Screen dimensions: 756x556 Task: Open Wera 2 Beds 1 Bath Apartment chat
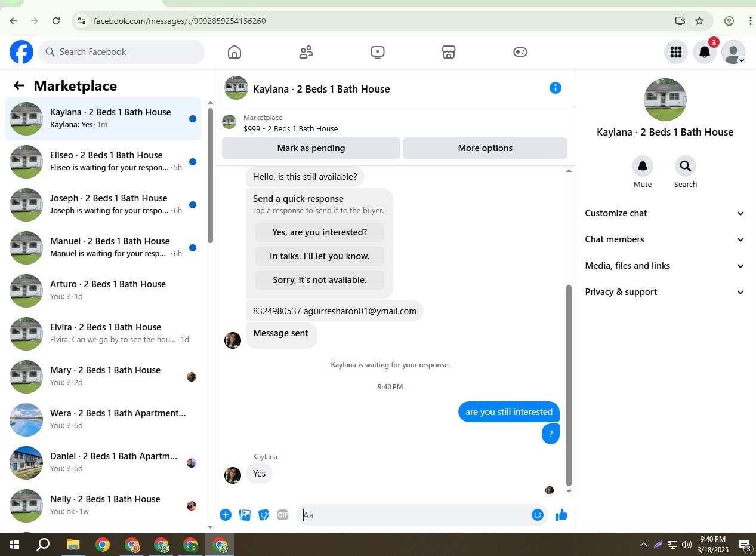pos(103,420)
